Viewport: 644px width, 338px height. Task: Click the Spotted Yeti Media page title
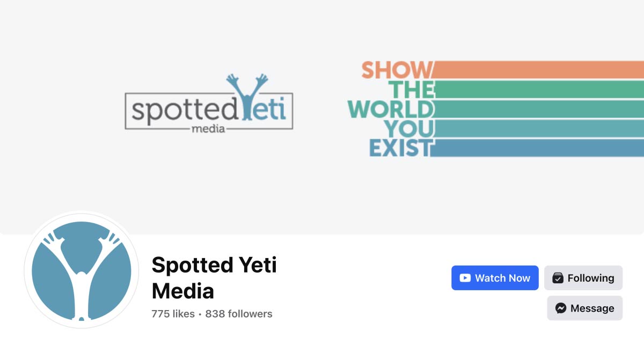[x=214, y=278]
